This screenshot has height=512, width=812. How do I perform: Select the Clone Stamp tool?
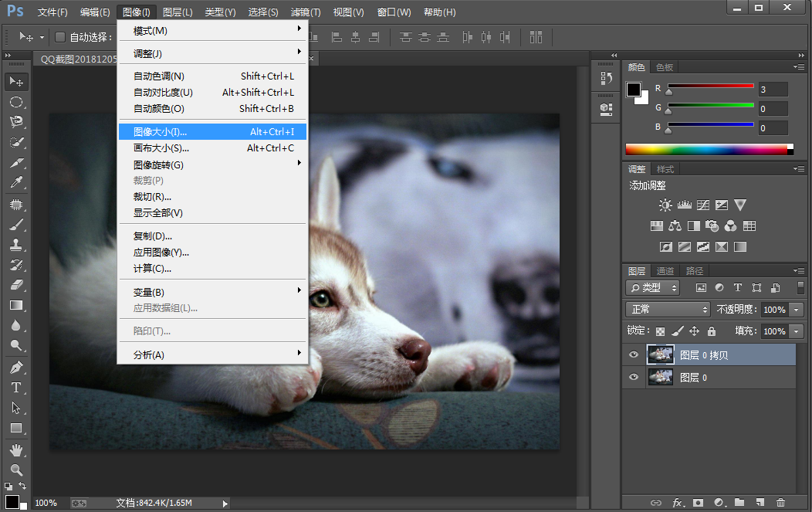15,245
